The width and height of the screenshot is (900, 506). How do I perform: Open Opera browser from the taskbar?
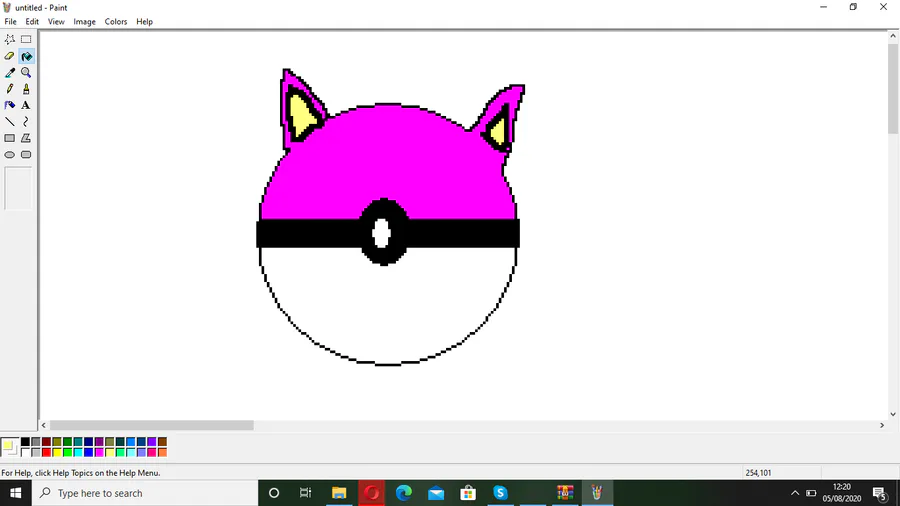point(371,493)
